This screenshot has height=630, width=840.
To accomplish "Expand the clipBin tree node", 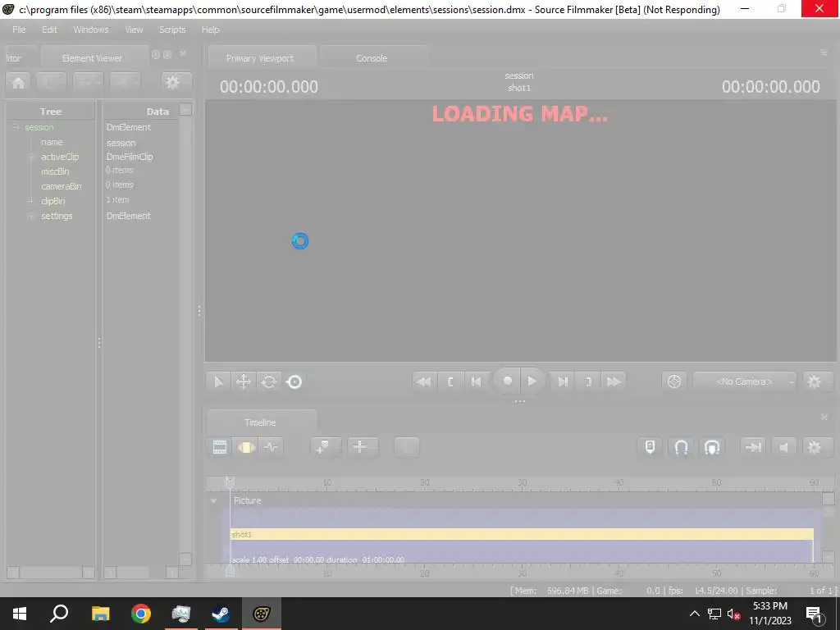I will point(31,201).
